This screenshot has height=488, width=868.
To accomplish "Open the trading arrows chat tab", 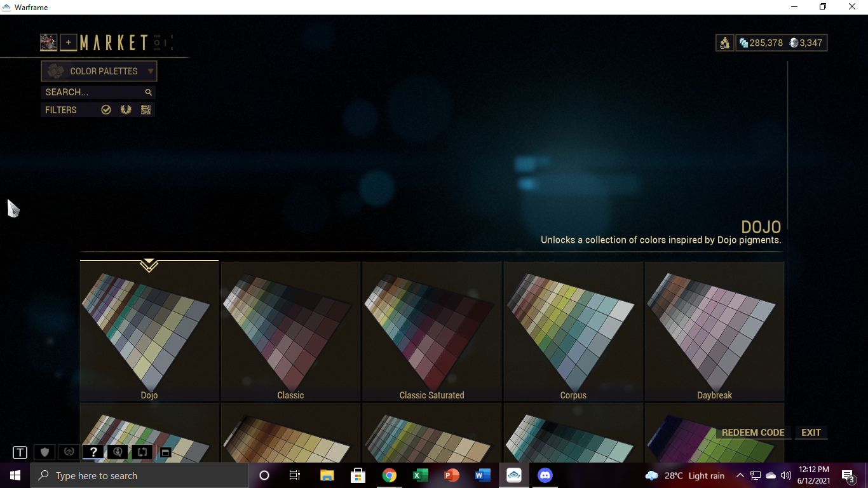I will 142,452.
